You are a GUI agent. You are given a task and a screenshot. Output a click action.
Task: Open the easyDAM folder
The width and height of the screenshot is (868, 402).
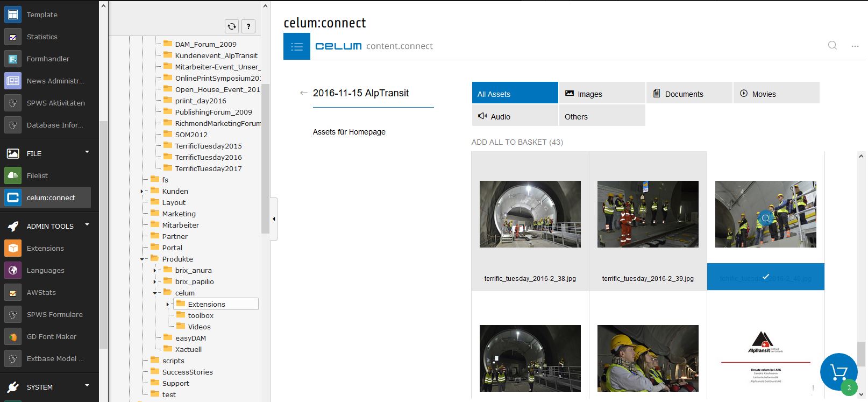[190, 338]
